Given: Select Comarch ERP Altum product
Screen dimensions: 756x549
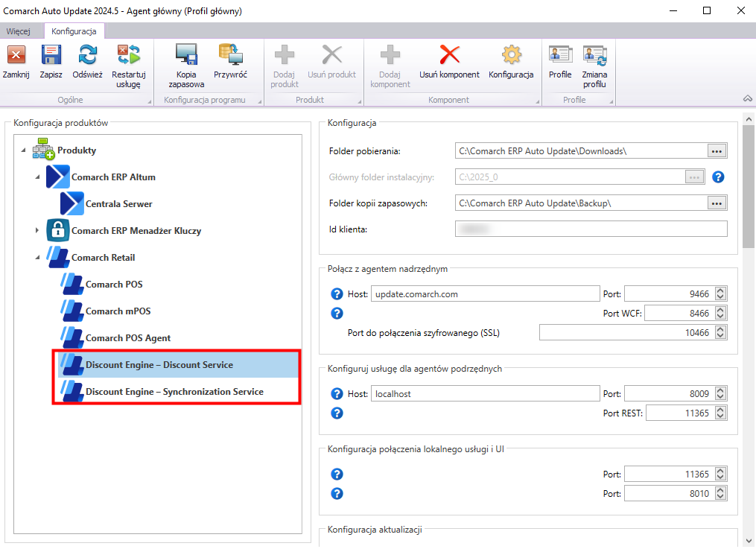Looking at the screenshot, I should (113, 177).
